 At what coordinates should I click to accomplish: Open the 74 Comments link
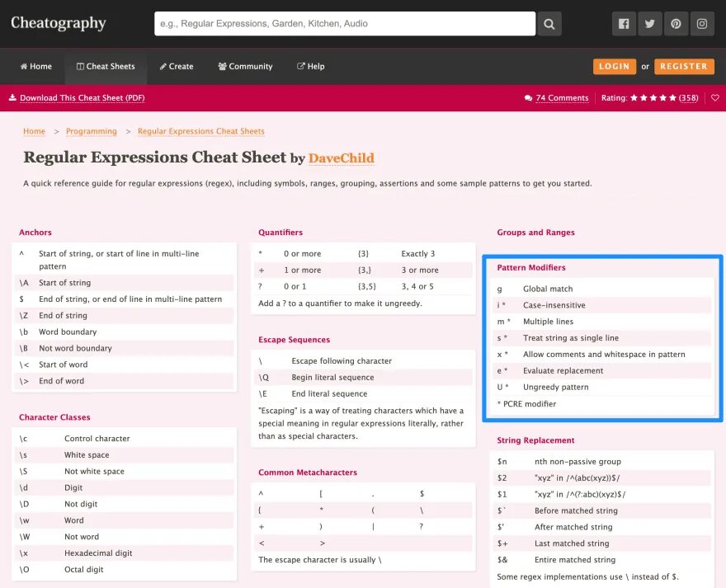click(x=562, y=97)
